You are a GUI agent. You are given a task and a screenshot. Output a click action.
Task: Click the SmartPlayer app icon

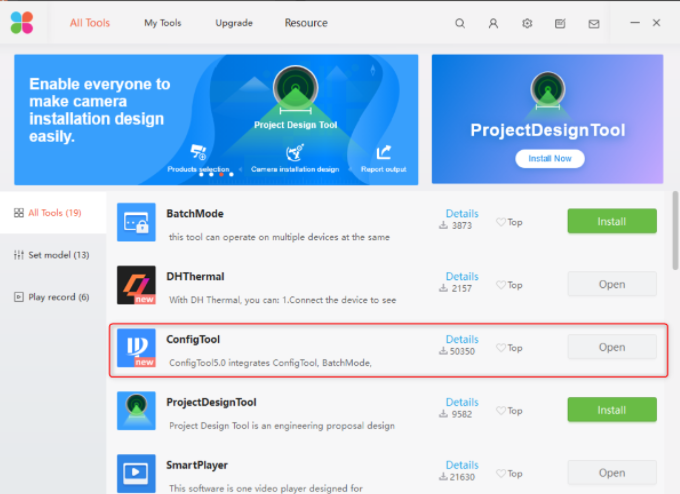click(136, 472)
